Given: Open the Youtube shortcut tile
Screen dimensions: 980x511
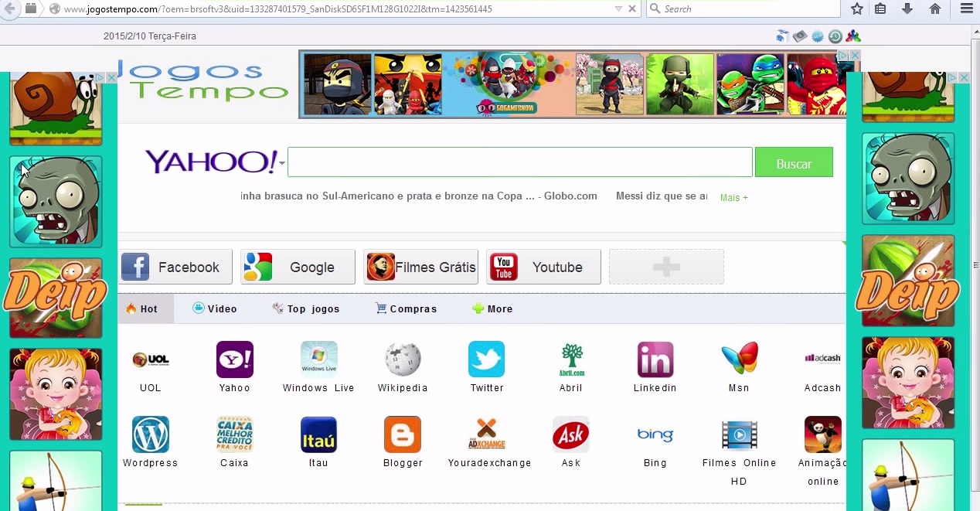Looking at the screenshot, I should tap(543, 267).
